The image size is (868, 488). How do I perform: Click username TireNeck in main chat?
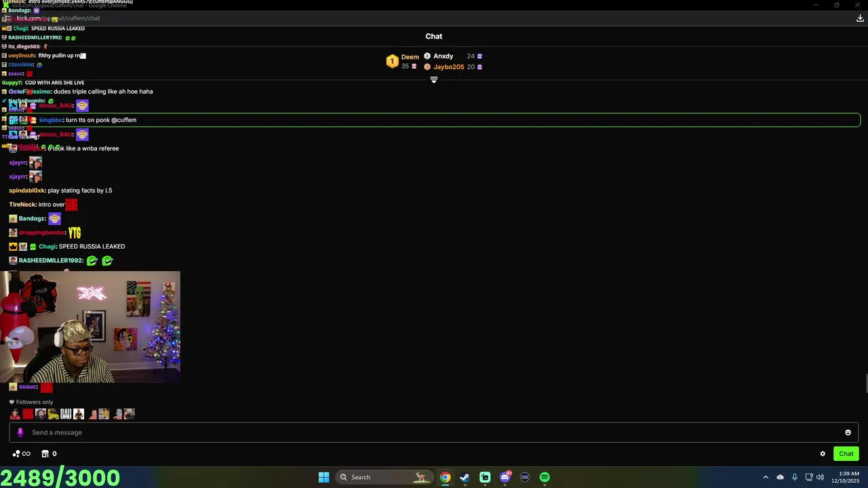click(22, 205)
